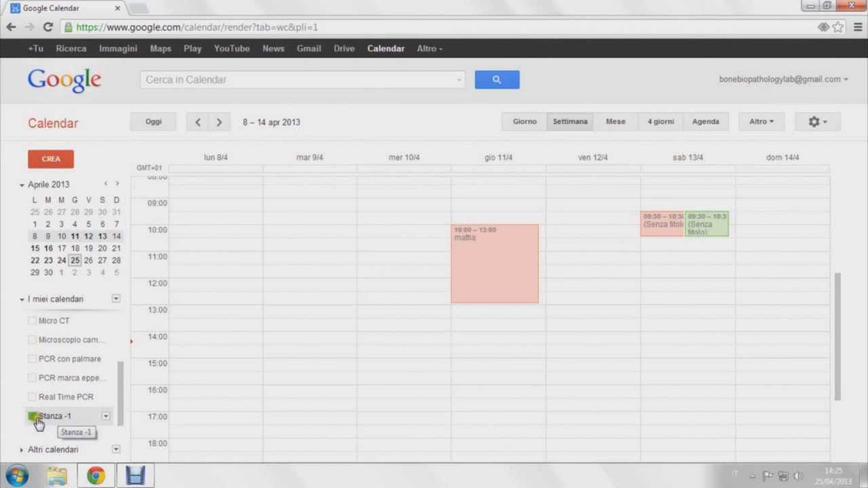This screenshot has height=488, width=868.
Task: Click the blue search magnifier button
Action: coord(497,79)
